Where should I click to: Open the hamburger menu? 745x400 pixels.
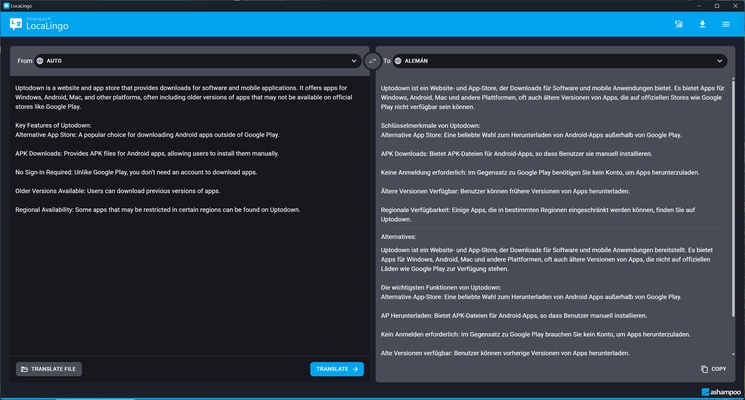point(726,24)
